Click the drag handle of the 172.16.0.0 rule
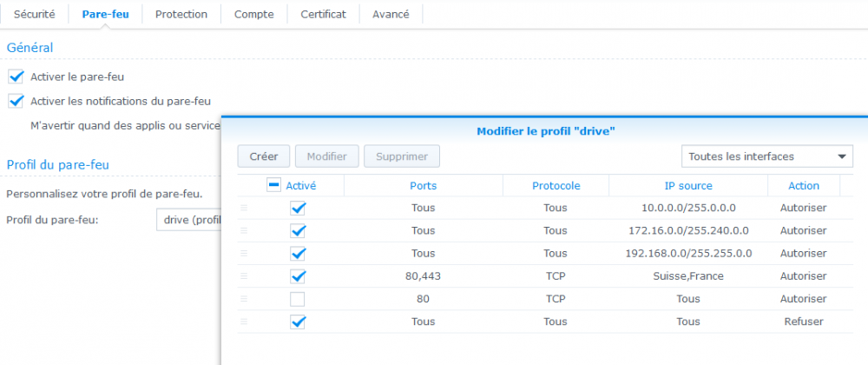The width and height of the screenshot is (868, 365). (x=244, y=230)
